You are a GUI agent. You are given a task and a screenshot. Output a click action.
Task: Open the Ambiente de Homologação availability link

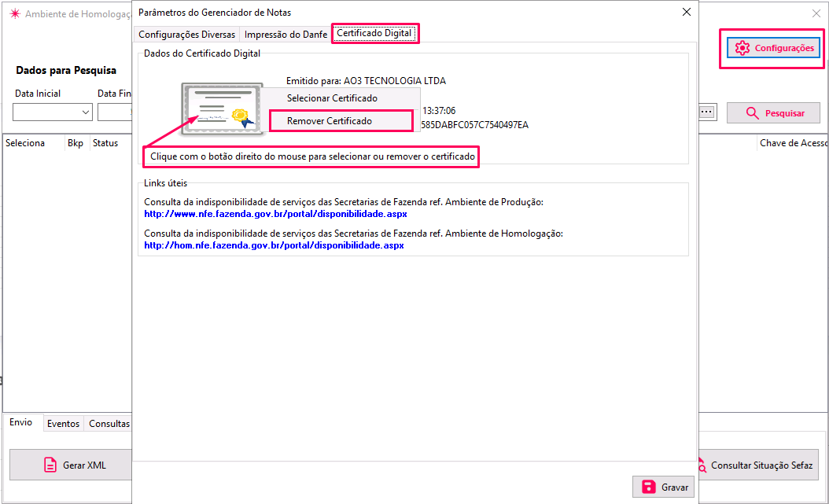[x=274, y=245]
